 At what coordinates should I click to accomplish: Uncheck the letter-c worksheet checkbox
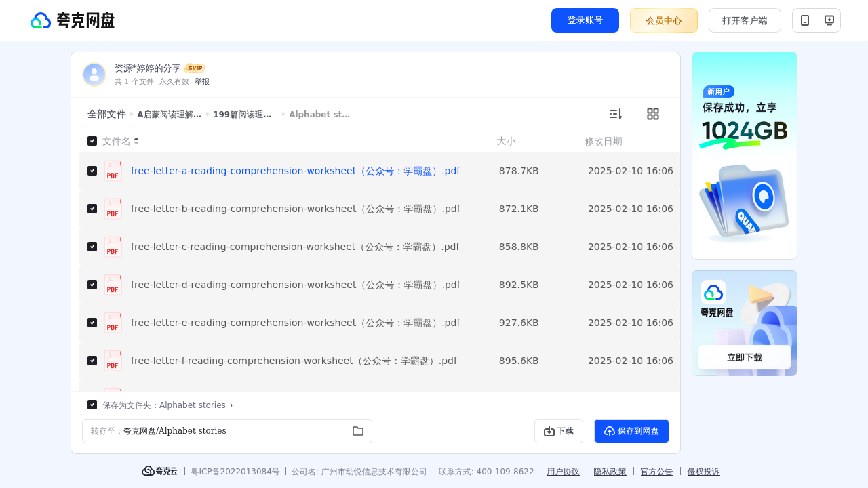92,247
